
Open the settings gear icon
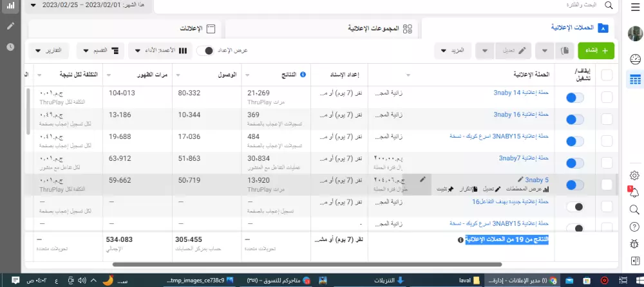(x=634, y=176)
